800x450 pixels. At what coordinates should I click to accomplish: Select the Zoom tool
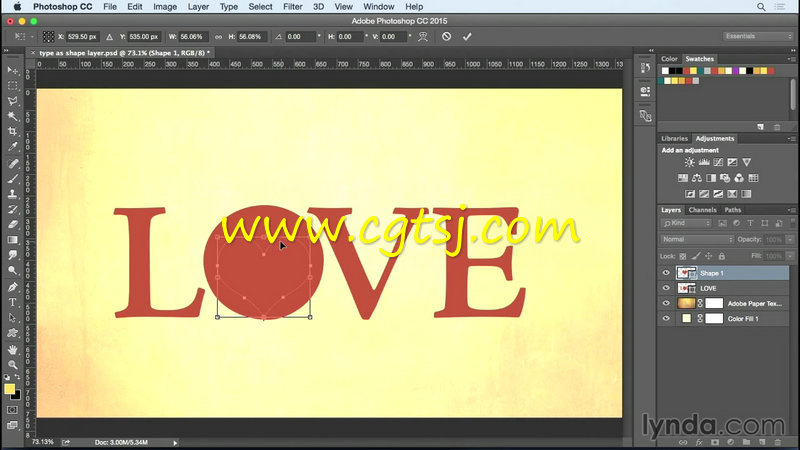point(12,365)
